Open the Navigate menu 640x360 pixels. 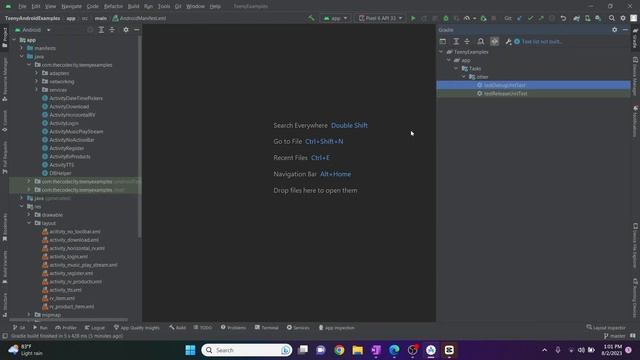tap(71, 6)
